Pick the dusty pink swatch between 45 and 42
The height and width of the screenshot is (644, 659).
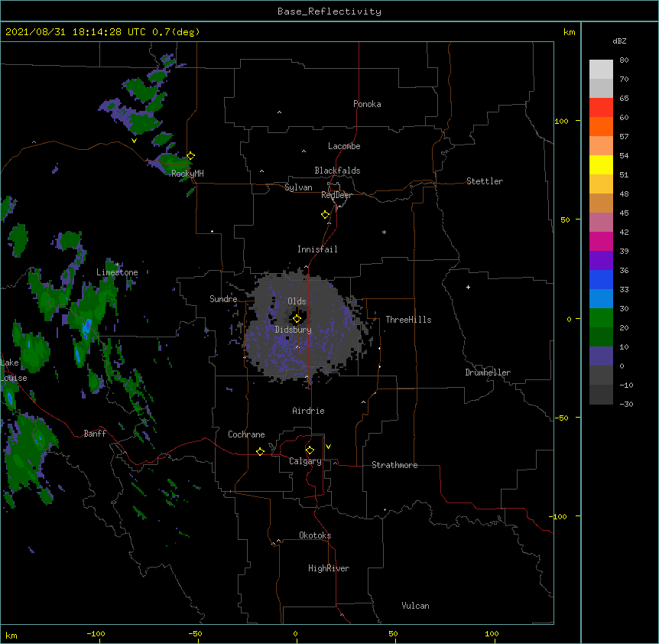(601, 223)
